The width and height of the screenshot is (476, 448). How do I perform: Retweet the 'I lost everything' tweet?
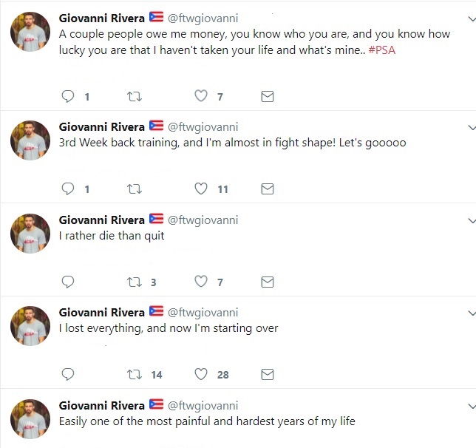click(x=135, y=375)
